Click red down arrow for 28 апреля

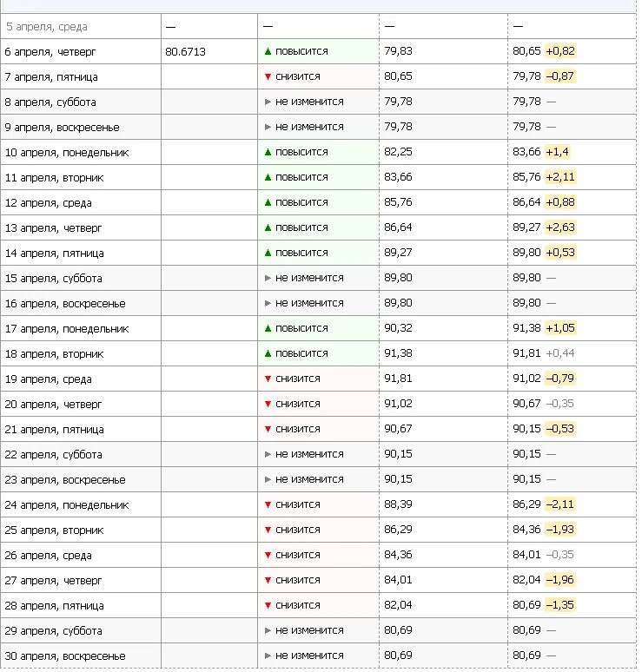pyautogui.click(x=268, y=605)
